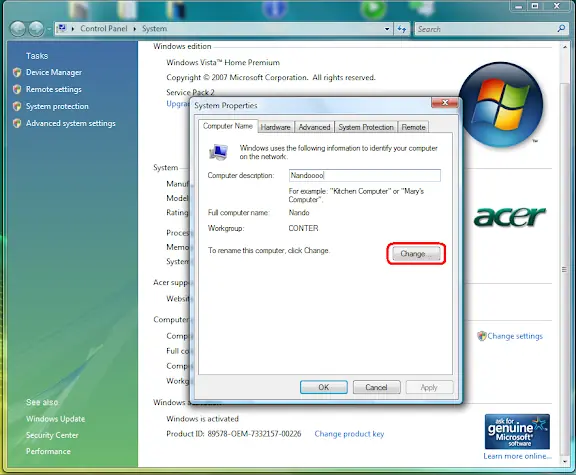The image size is (576, 475).
Task: Click the Back navigation arrow
Action: 18,29
